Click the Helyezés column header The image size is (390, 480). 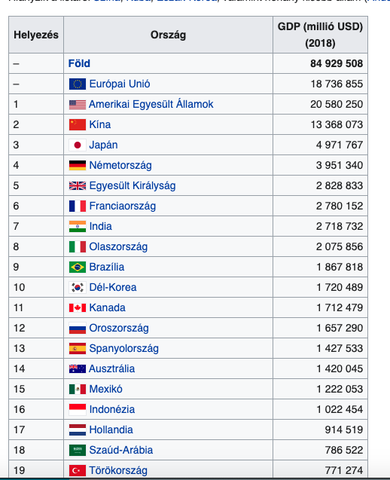coord(36,35)
